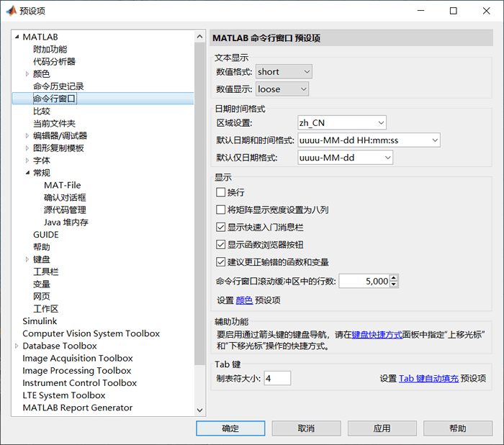The height and width of the screenshot is (445, 504).
Task: Open the 数值显示 loose dropdown
Action: [282, 89]
